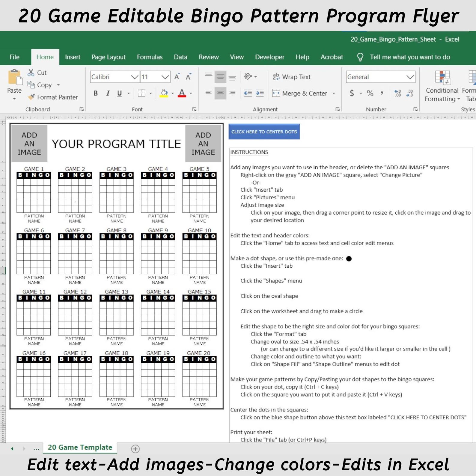This screenshot has width=476, height=476.
Task: Open the File tab
Action: click(14, 57)
